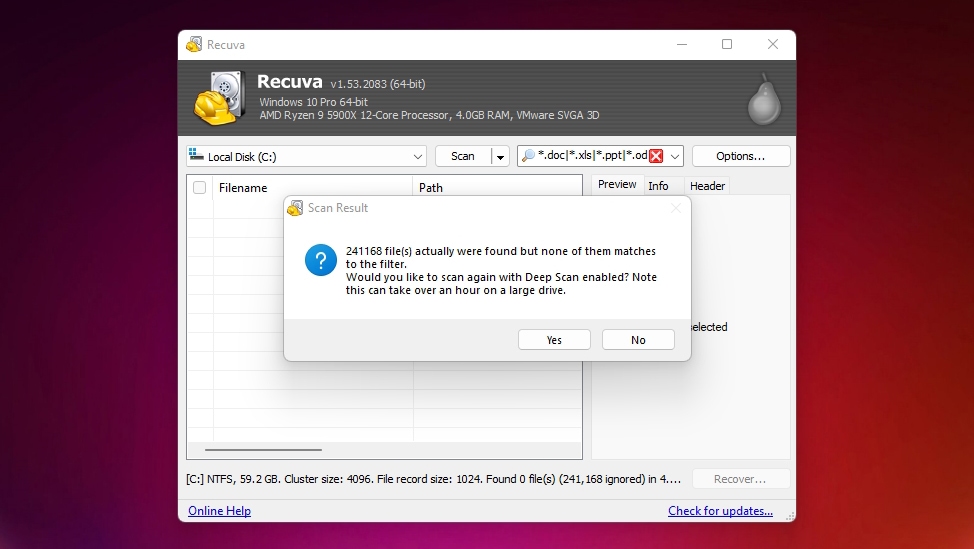Click the Recuva hard-hat logo in header
This screenshot has width=974, height=549.
pyautogui.click(x=218, y=98)
